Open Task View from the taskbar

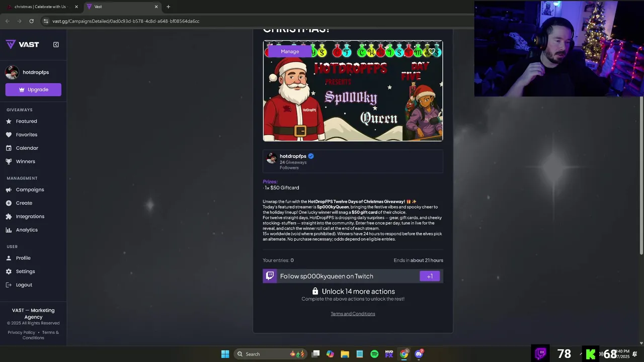(315, 354)
